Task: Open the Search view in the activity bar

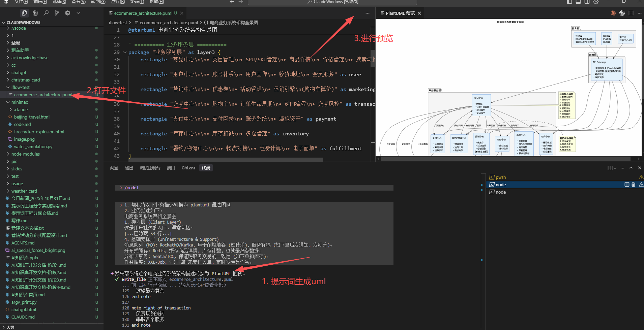Action: [46, 13]
